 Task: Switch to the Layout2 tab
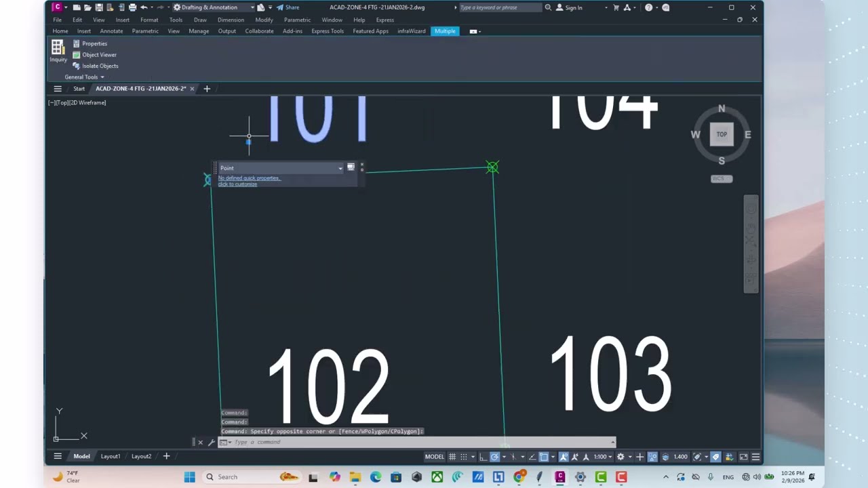point(141,456)
